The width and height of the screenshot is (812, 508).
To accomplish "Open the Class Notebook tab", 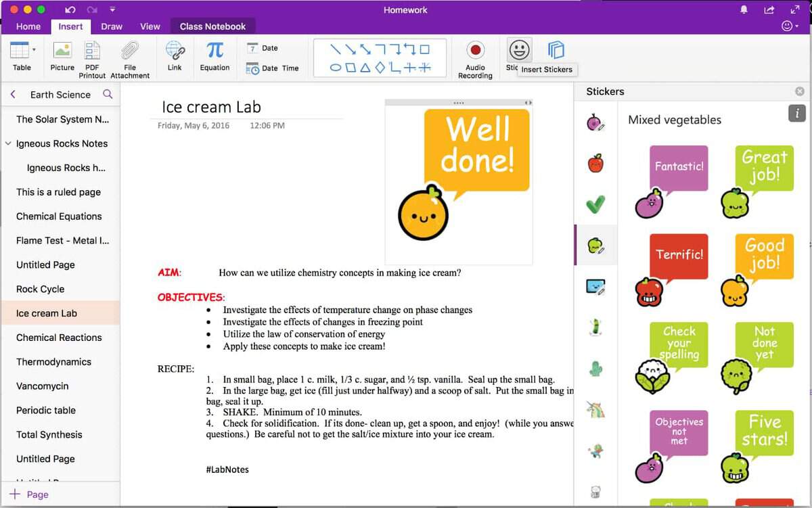I will point(212,26).
